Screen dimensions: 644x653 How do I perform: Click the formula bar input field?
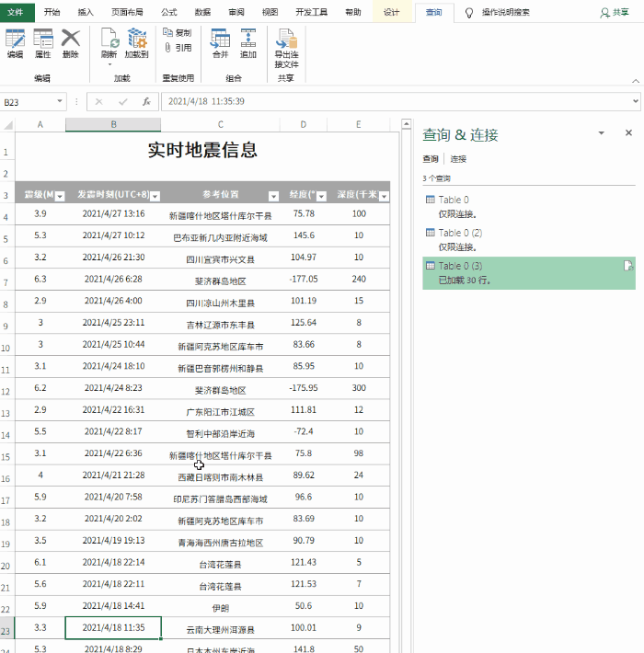point(396,101)
